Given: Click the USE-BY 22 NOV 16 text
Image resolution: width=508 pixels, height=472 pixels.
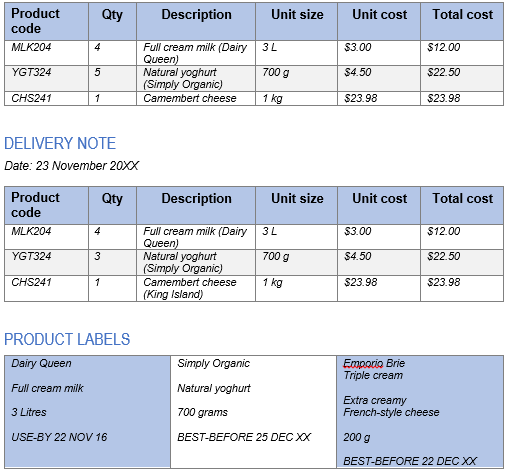Looking at the screenshot, I should (x=59, y=437).
